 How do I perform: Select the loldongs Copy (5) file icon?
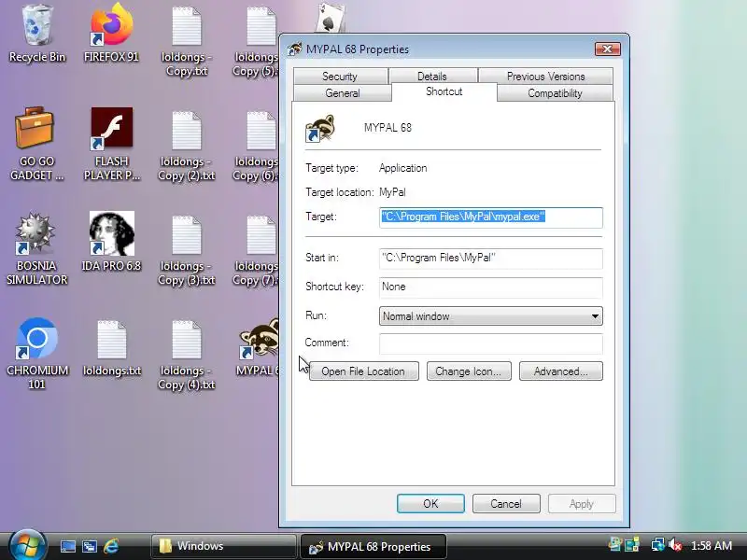[x=256, y=40]
